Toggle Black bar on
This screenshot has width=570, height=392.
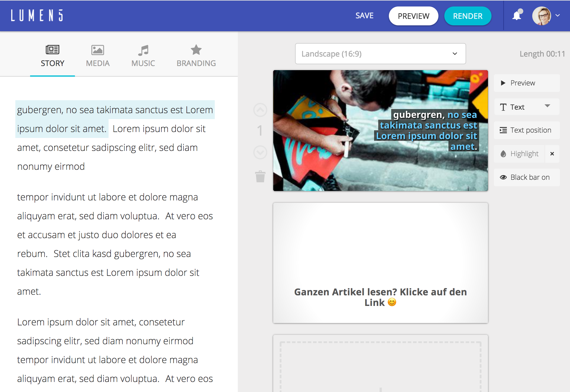pos(527,177)
